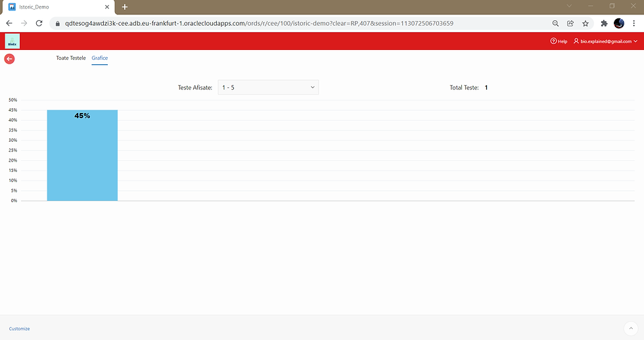Click the Customize link in footer
Screen dimensions: 644x340
(19, 329)
